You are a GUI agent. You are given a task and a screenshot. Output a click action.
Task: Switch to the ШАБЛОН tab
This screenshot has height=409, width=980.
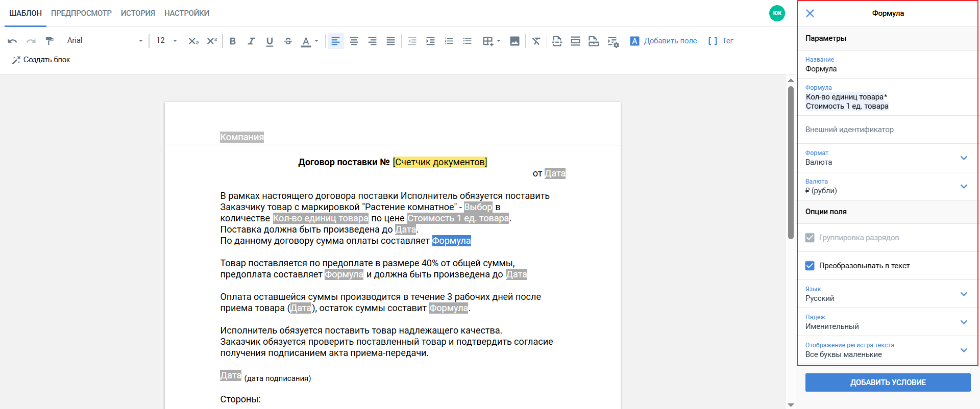26,13
